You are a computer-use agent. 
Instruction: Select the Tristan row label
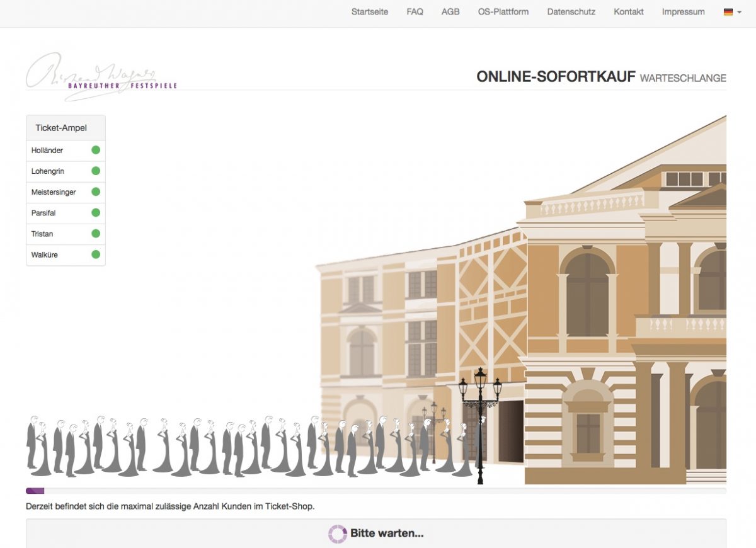42,234
